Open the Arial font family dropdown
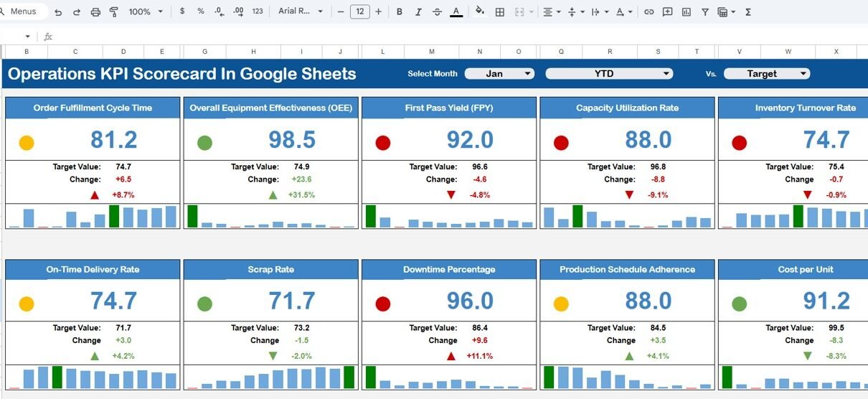Image resolution: width=868 pixels, height=399 pixels. click(x=301, y=12)
